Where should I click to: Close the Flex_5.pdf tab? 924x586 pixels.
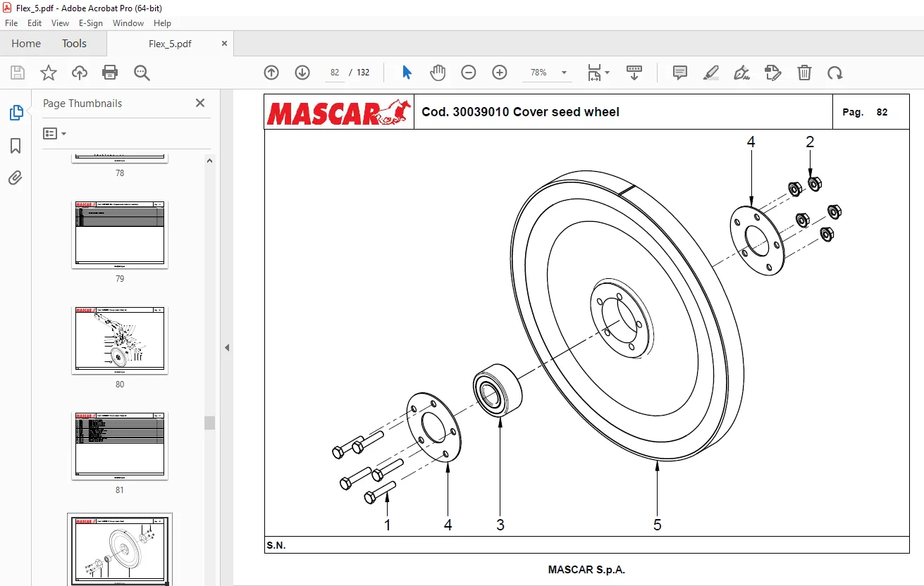click(x=225, y=43)
